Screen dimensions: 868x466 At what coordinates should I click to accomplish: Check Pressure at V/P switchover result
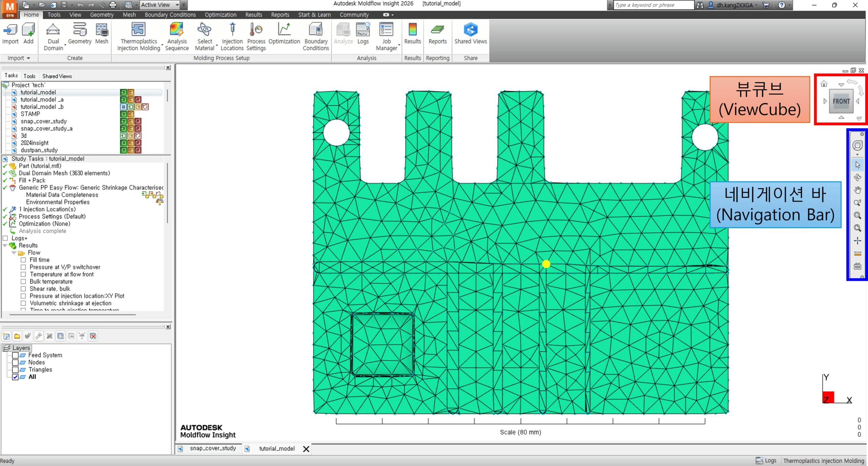tap(23, 267)
